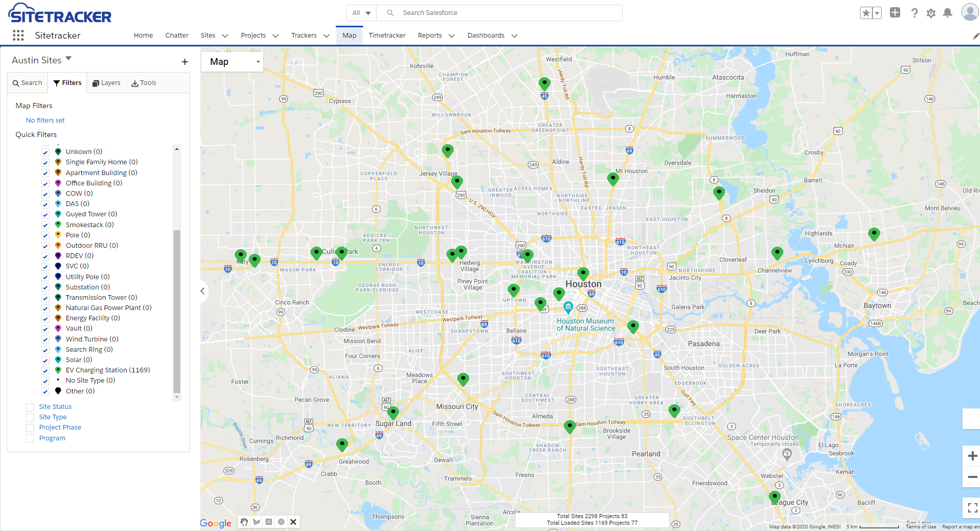The width and height of the screenshot is (980, 531).
Task: Select the rectangle drawing tool
Action: click(x=269, y=522)
